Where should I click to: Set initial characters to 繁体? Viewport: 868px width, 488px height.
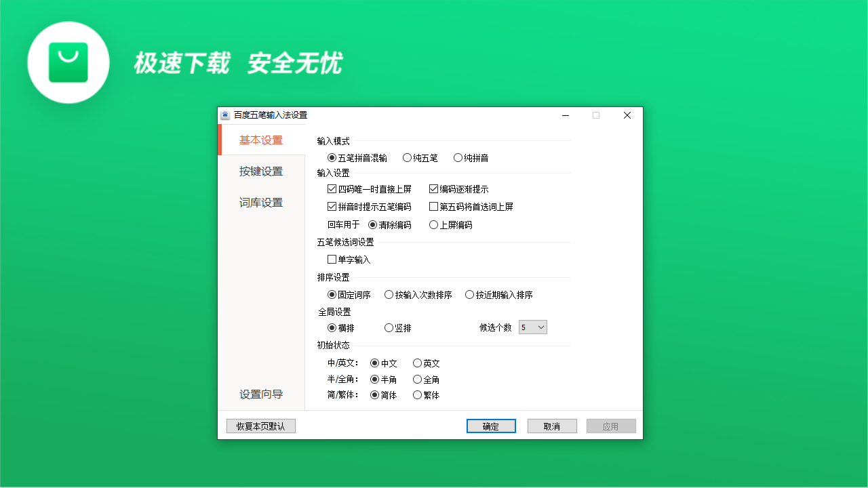[x=417, y=394]
